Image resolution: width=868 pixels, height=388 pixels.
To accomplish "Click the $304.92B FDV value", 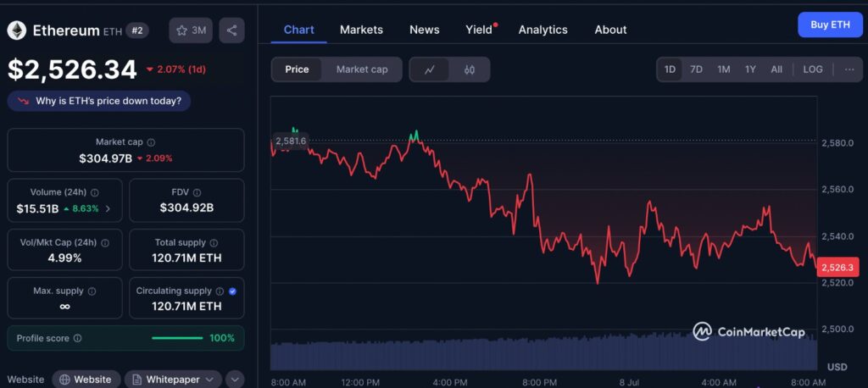I will pos(186,208).
